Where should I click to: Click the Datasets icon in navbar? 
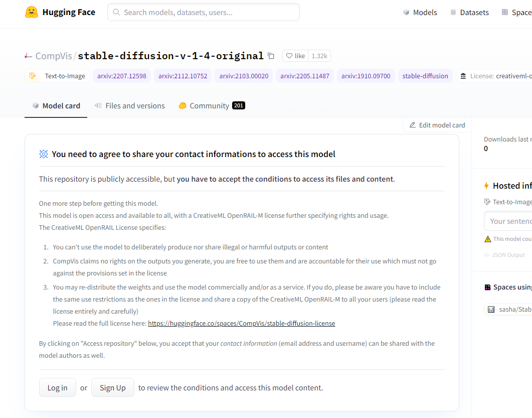click(453, 12)
